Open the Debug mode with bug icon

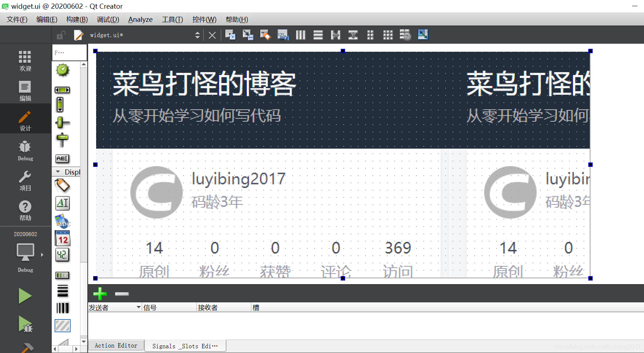tap(25, 150)
